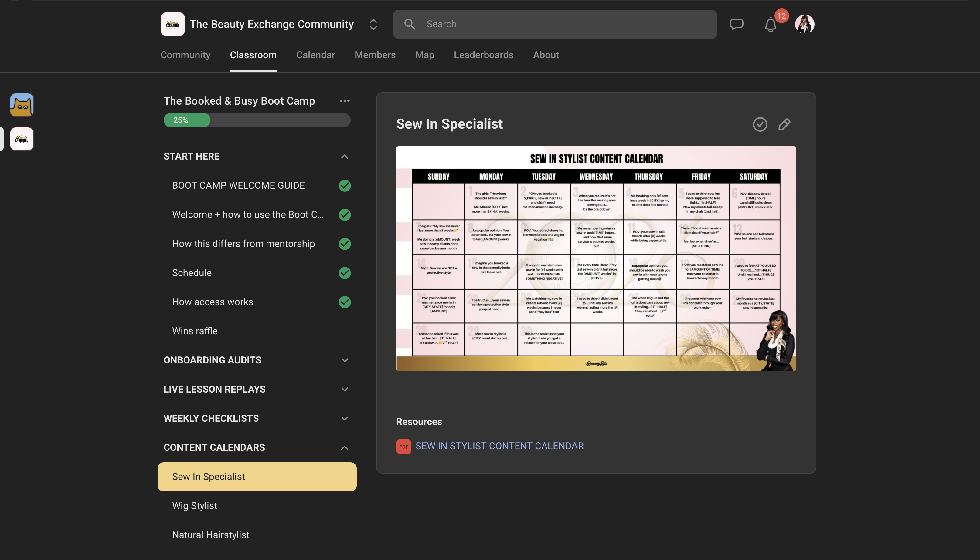The height and width of the screenshot is (560, 980).
Task: Switch to the Leaderboards tab
Action: click(483, 55)
